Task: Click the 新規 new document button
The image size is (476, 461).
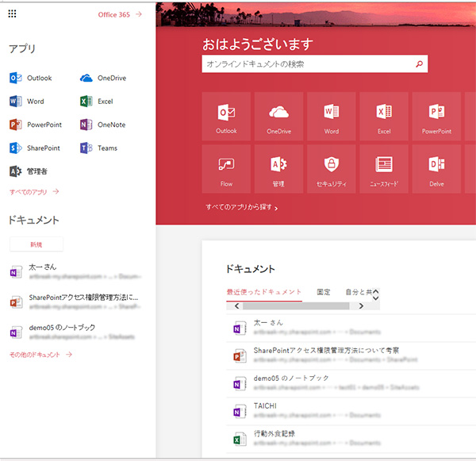Action: coord(36,244)
